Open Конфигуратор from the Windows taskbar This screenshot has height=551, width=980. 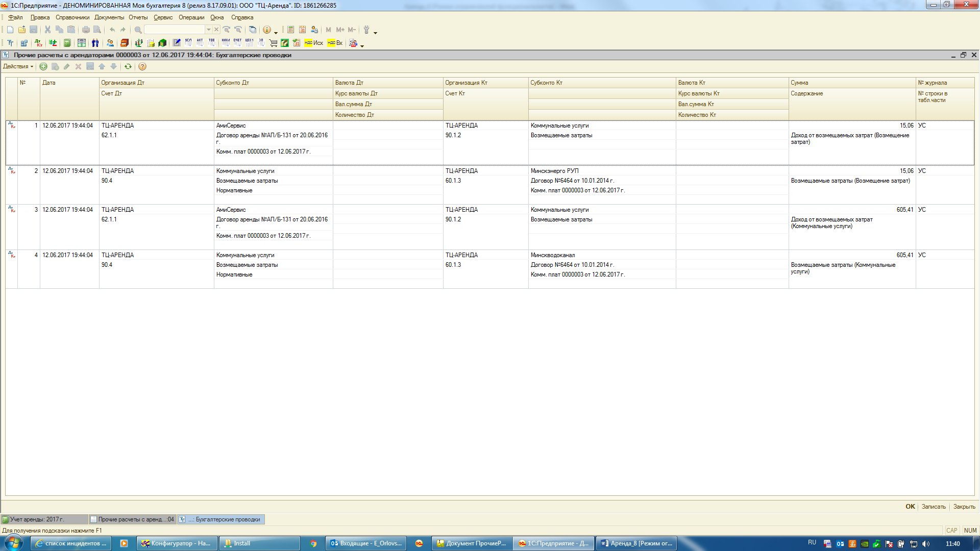click(177, 543)
